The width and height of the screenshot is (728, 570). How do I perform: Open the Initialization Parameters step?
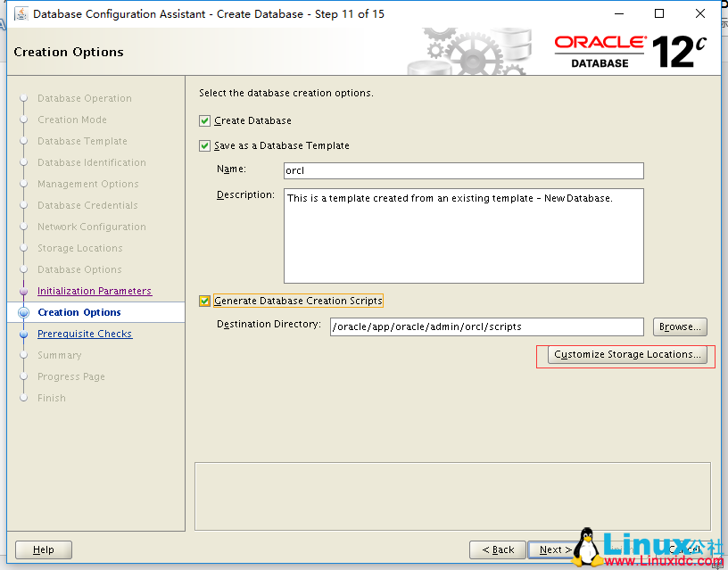[x=94, y=291]
